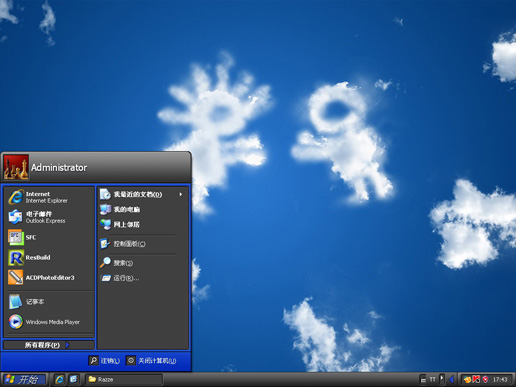The width and height of the screenshot is (516, 387).
Task: Click the Start (开始) button
Action: [x=23, y=380]
